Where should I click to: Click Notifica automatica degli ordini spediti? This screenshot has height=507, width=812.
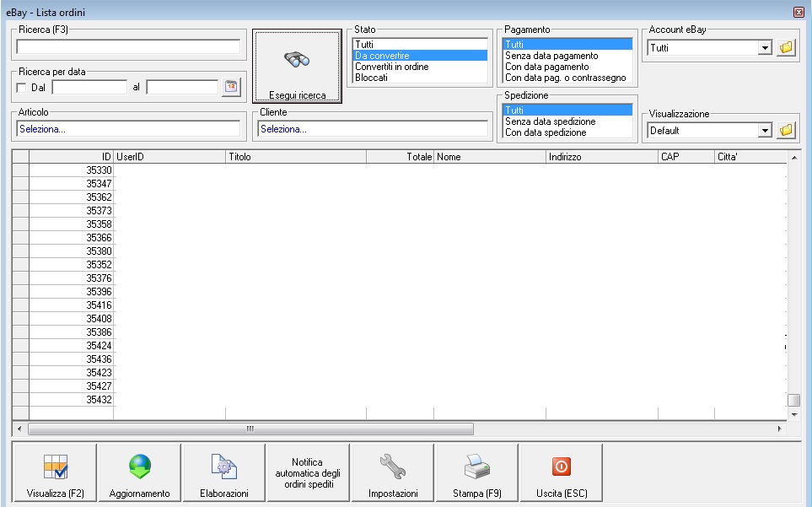tap(308, 472)
